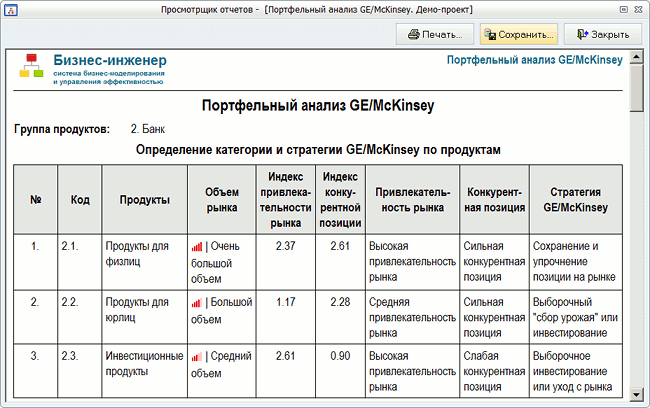Click the Код column header
650x408 pixels.
(80, 199)
